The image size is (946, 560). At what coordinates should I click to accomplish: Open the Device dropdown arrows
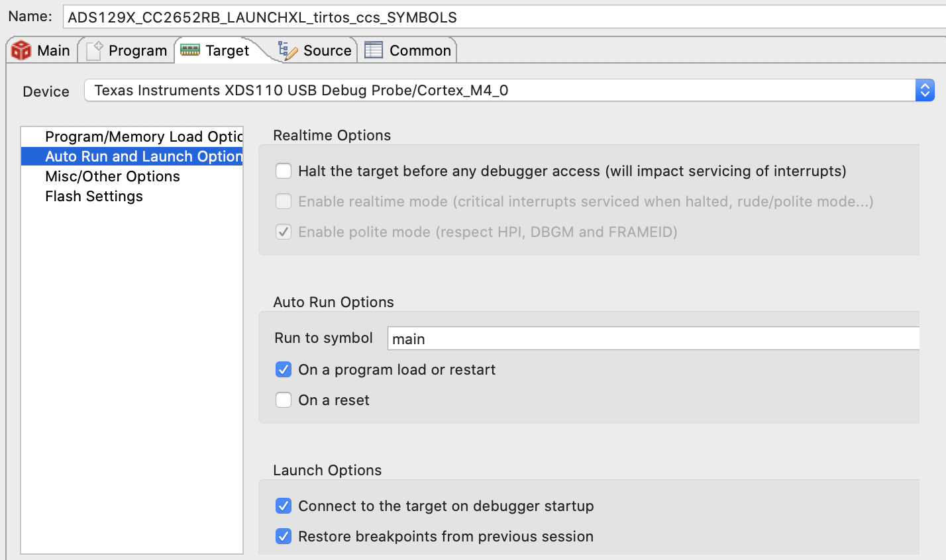tap(925, 90)
